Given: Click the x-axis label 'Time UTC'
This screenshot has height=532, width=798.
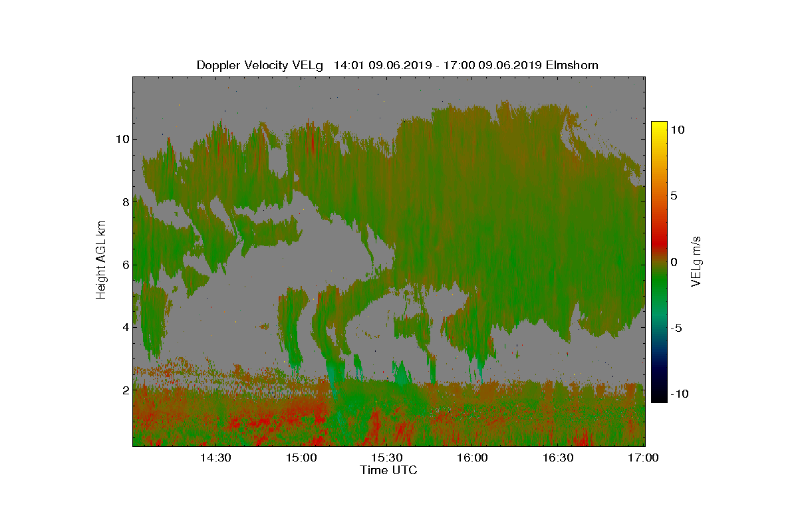Looking at the screenshot, I should (389, 470).
